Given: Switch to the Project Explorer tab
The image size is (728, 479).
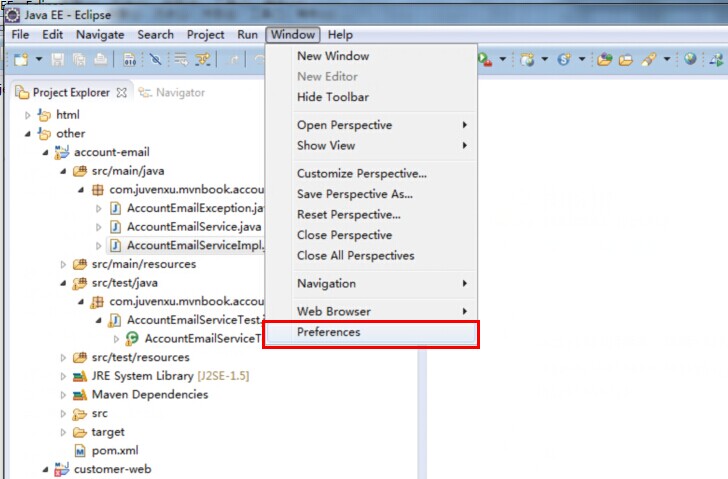Looking at the screenshot, I should tap(71, 92).
